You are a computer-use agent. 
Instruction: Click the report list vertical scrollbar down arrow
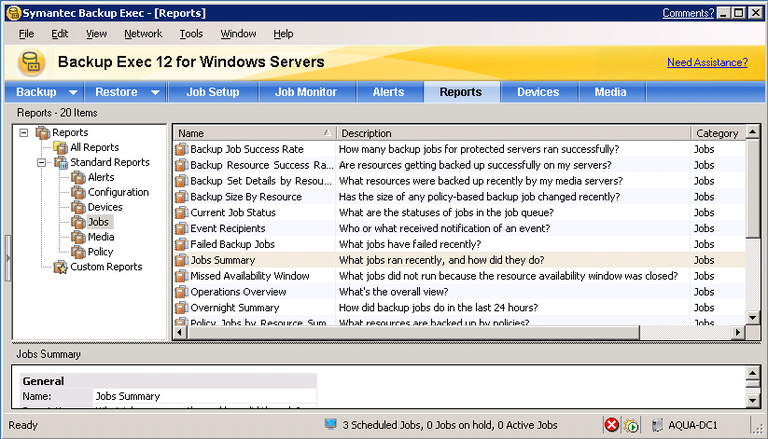pyautogui.click(x=753, y=319)
